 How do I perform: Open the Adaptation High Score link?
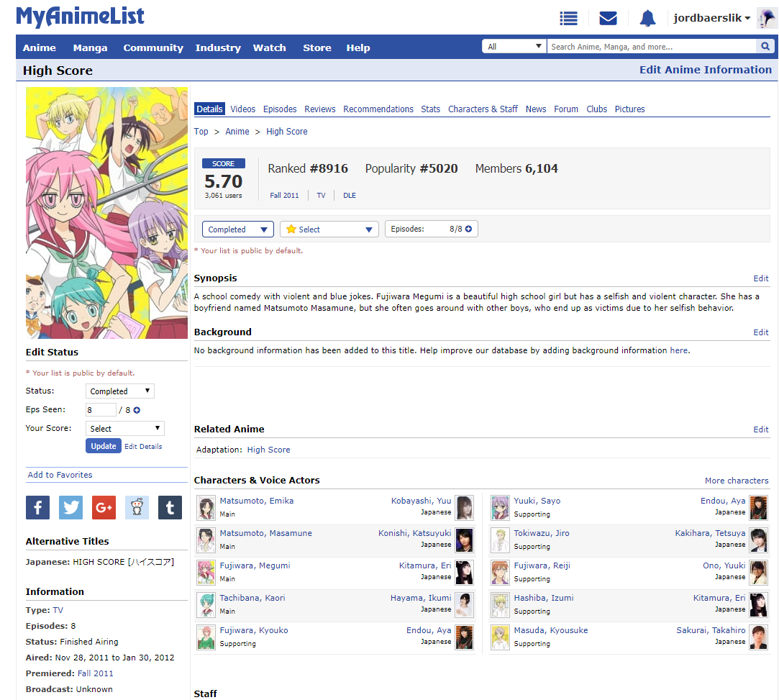268,449
